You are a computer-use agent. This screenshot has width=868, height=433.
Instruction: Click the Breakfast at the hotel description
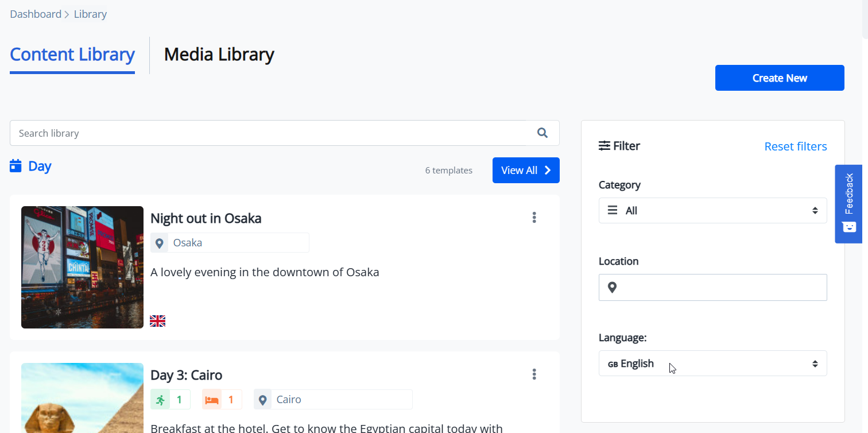326,428
